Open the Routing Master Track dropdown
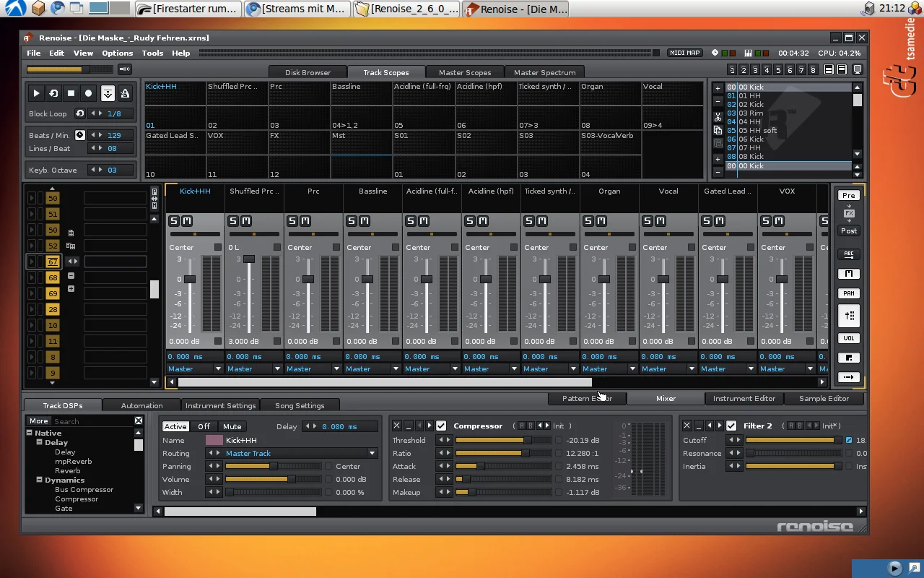924x578 pixels. point(372,454)
